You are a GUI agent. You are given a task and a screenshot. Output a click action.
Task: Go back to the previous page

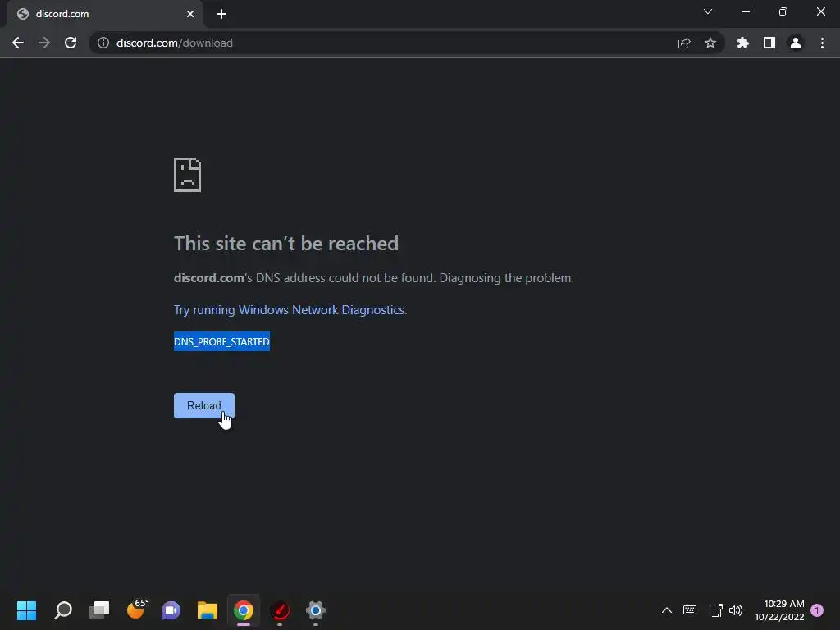click(18, 43)
